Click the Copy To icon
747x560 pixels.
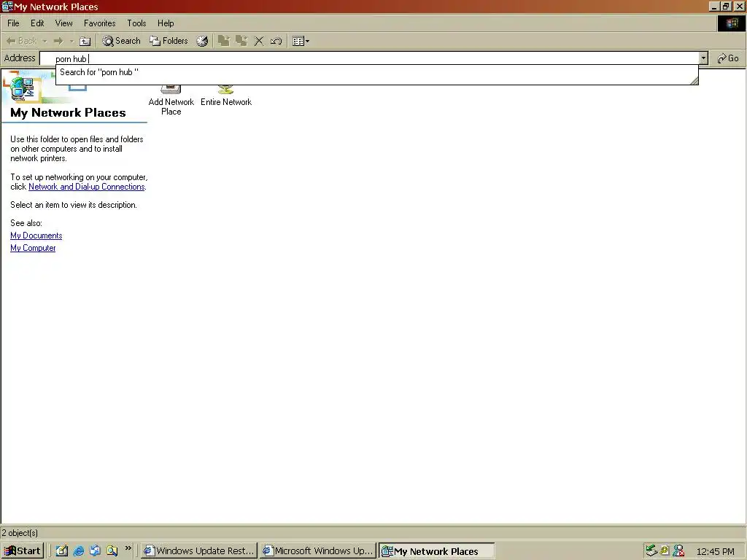tap(241, 41)
